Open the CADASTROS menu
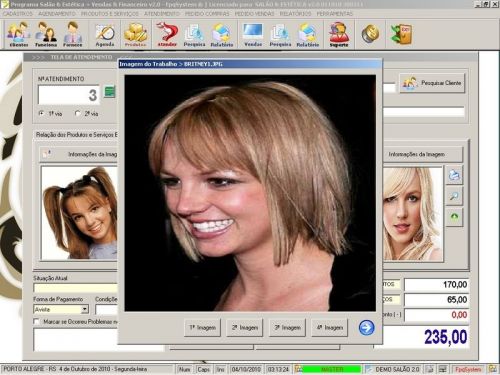This screenshot has height=375, width=500. [x=18, y=14]
